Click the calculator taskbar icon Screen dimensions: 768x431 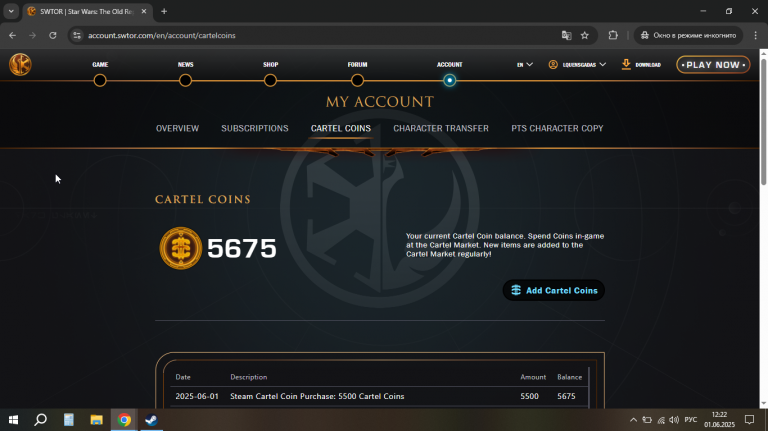click(x=69, y=420)
